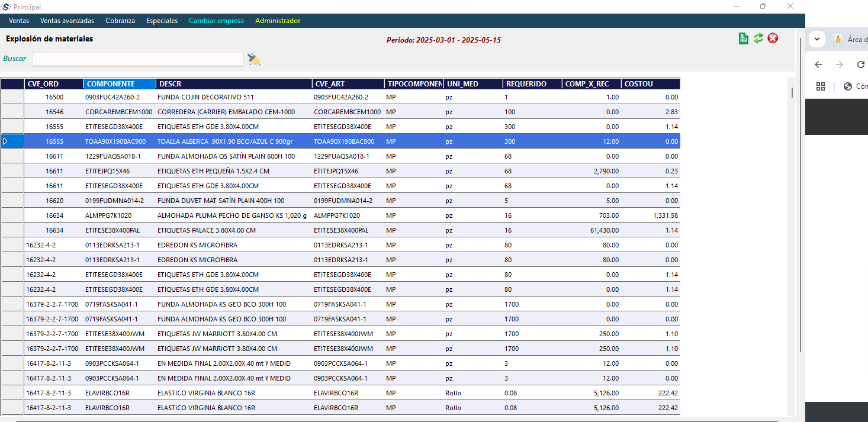
Task: Expand the browser tab search dropdown
Action: pos(817,40)
